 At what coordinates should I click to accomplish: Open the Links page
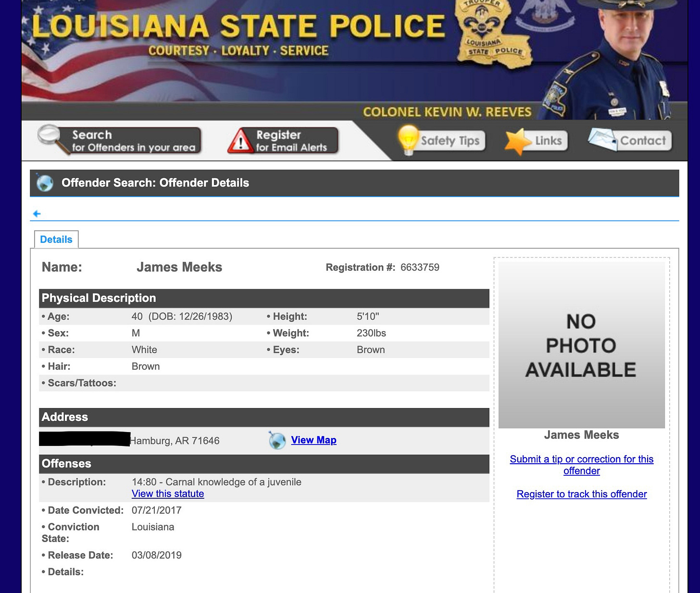point(537,141)
